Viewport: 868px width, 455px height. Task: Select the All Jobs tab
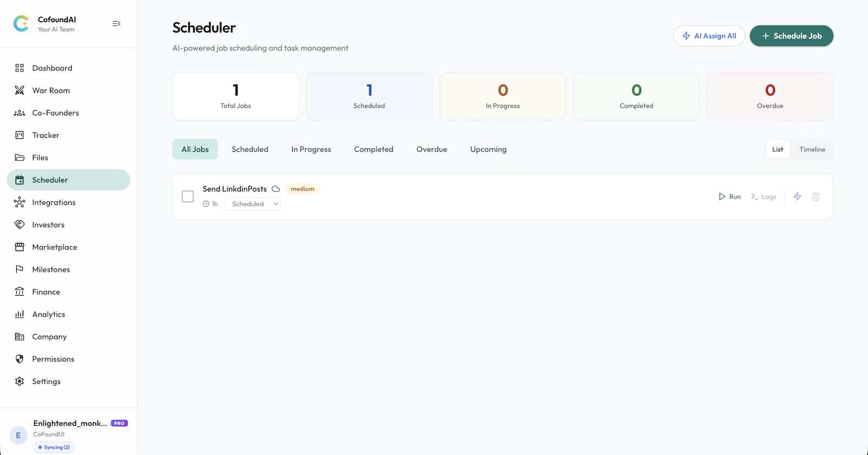pyautogui.click(x=195, y=149)
